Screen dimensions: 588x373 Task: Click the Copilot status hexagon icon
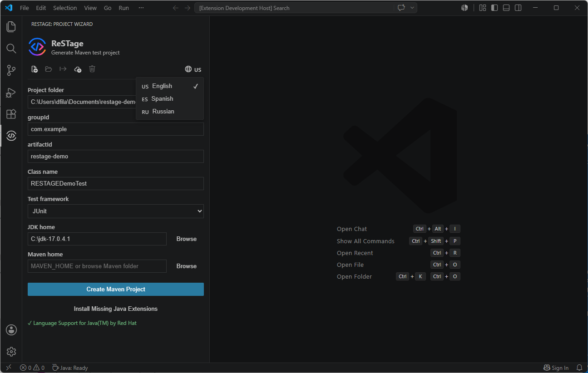(x=464, y=8)
